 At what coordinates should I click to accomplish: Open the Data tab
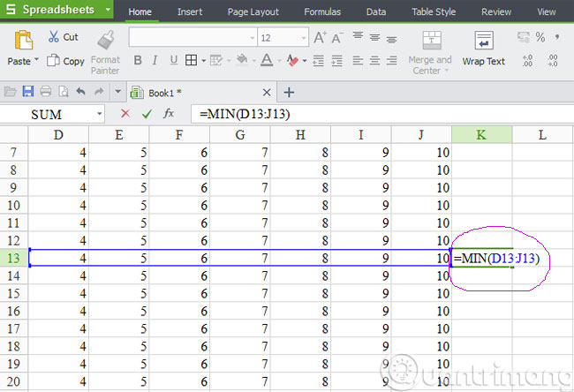376,11
